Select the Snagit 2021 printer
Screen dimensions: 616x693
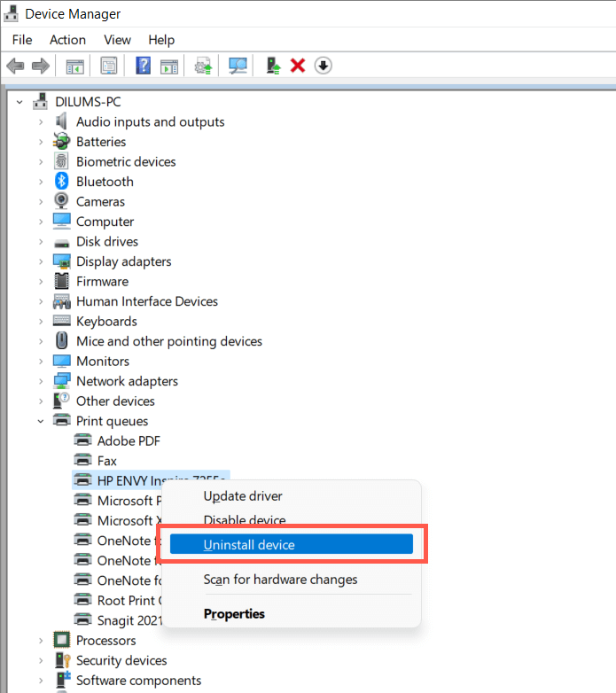click(x=129, y=620)
